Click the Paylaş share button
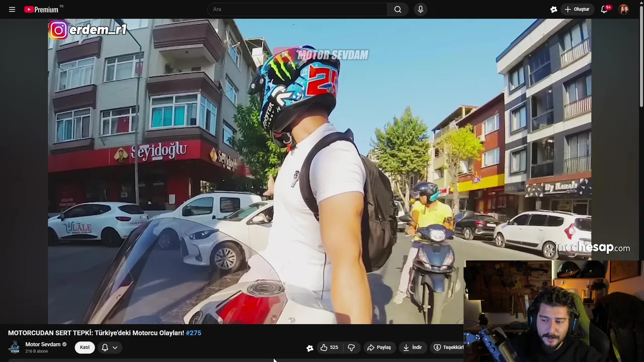This screenshot has height=362, width=644. (x=379, y=347)
